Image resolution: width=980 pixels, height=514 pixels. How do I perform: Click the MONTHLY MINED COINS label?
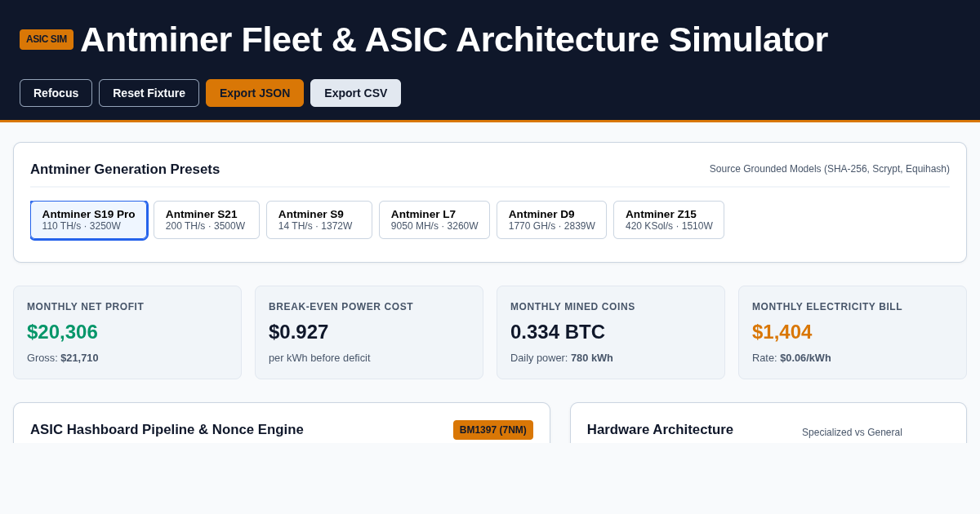(x=572, y=307)
